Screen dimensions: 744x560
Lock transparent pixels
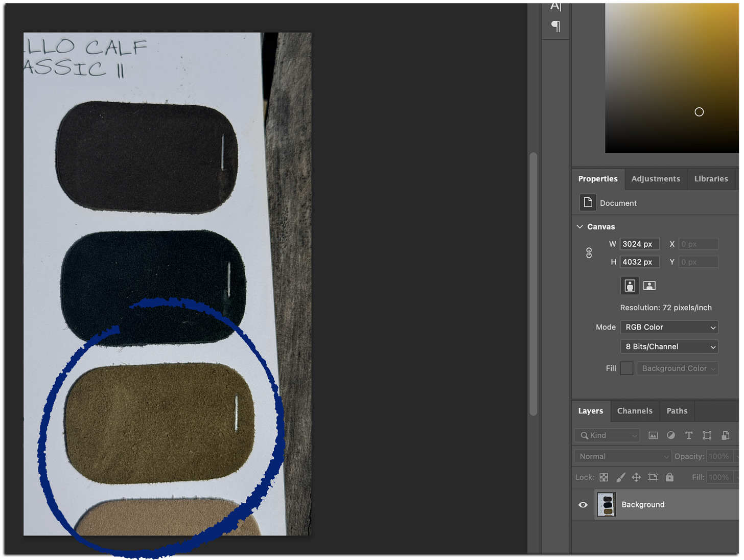click(x=604, y=477)
